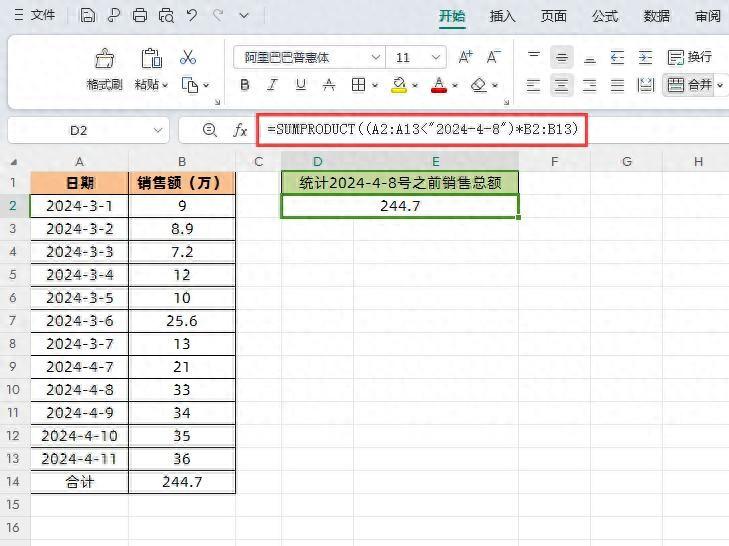Open Print Preview icon
This screenshot has height=546, width=729.
click(166, 15)
